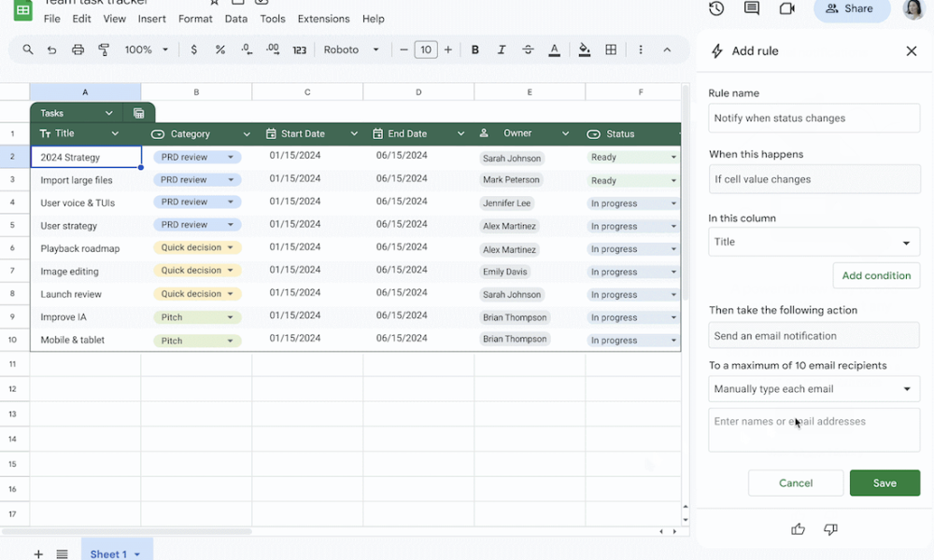Click the email addresses input field
Screen dimensions: 934x560
tap(814, 429)
